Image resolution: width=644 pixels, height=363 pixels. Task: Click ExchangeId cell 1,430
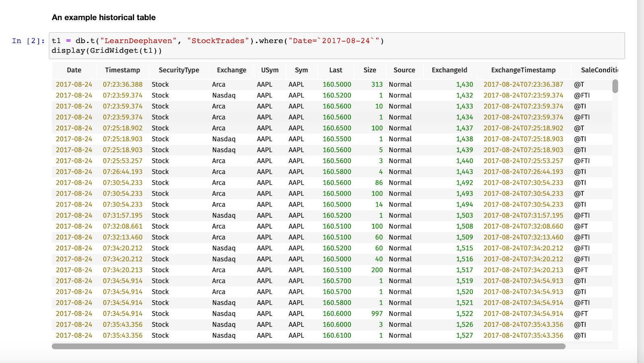[464, 85]
